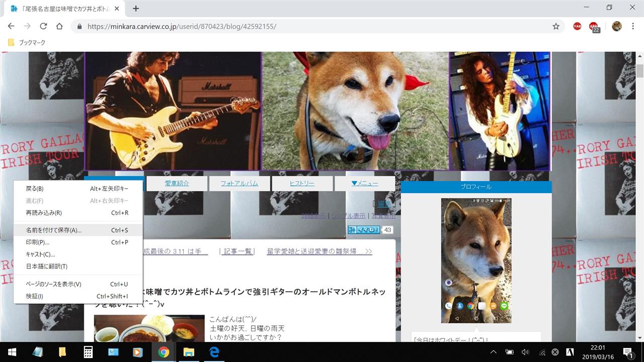This screenshot has width=644, height=362.
Task: Open the Windows Start menu
Action: click(x=12, y=352)
